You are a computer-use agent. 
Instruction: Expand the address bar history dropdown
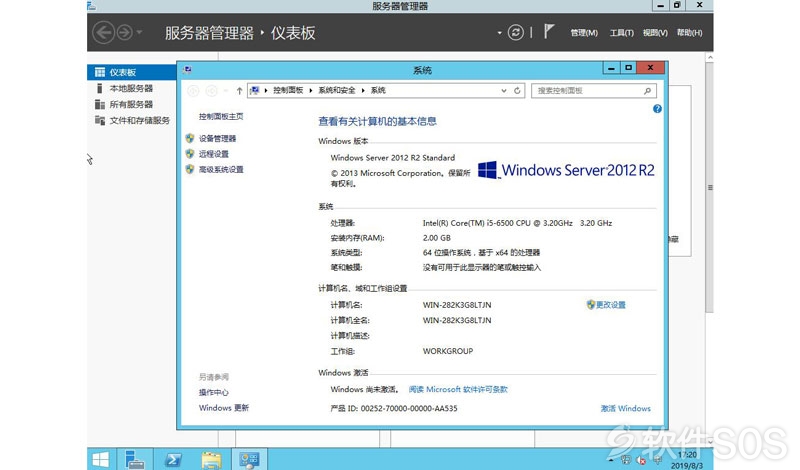click(x=504, y=90)
